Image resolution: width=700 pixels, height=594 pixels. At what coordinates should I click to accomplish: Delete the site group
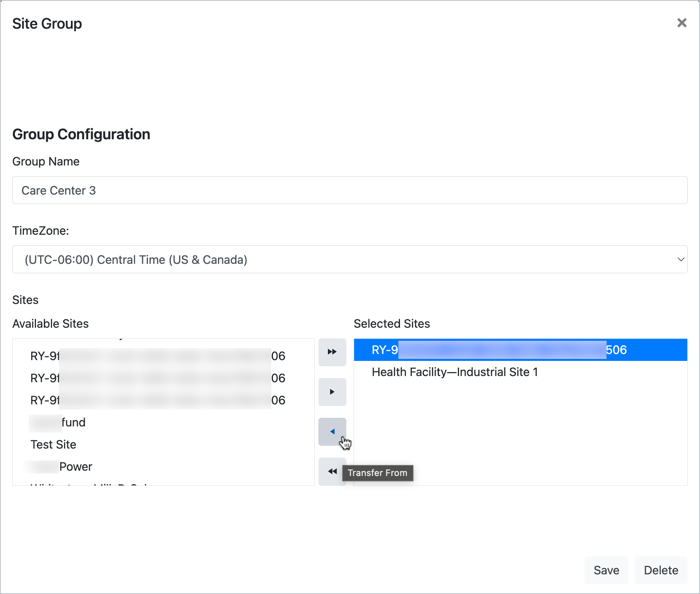click(x=661, y=570)
